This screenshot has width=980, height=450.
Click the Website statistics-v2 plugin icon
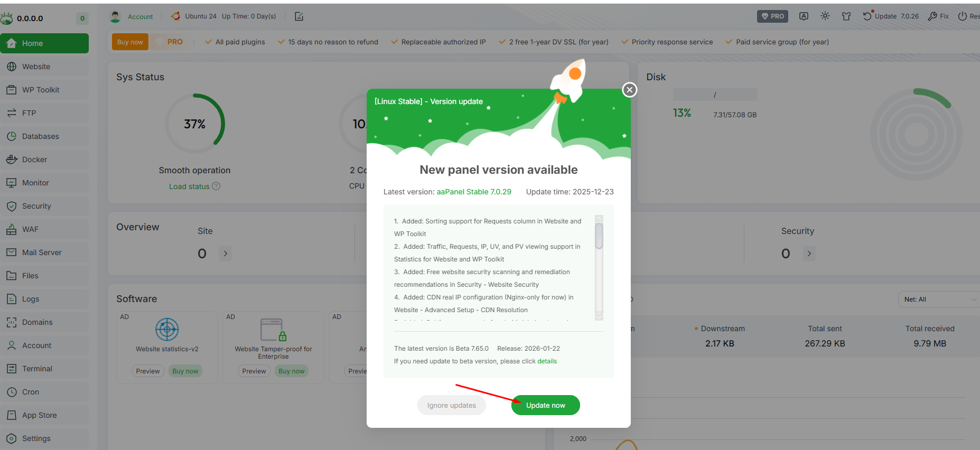click(x=167, y=330)
